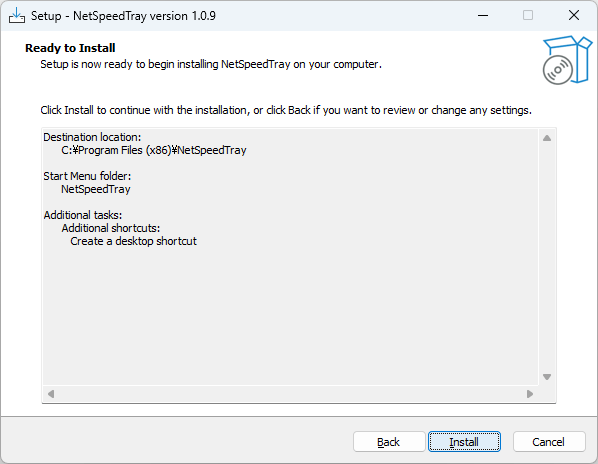The height and width of the screenshot is (464, 598).
Task: Click the window title 'Setup - NetSpeedTray version 1.0.9'
Action: click(123, 16)
